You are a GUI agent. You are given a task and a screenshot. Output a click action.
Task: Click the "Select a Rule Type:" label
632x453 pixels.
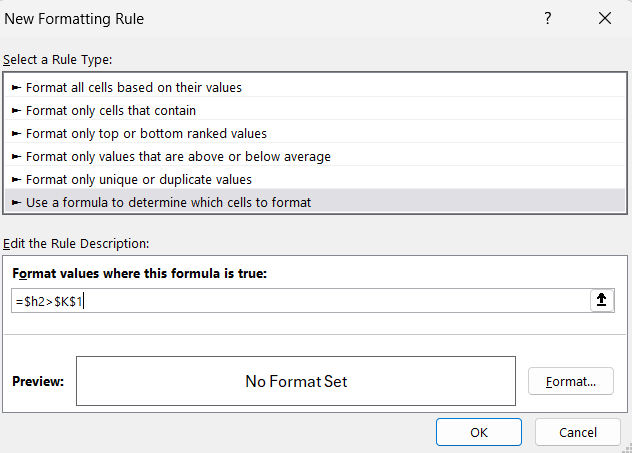[x=58, y=60]
